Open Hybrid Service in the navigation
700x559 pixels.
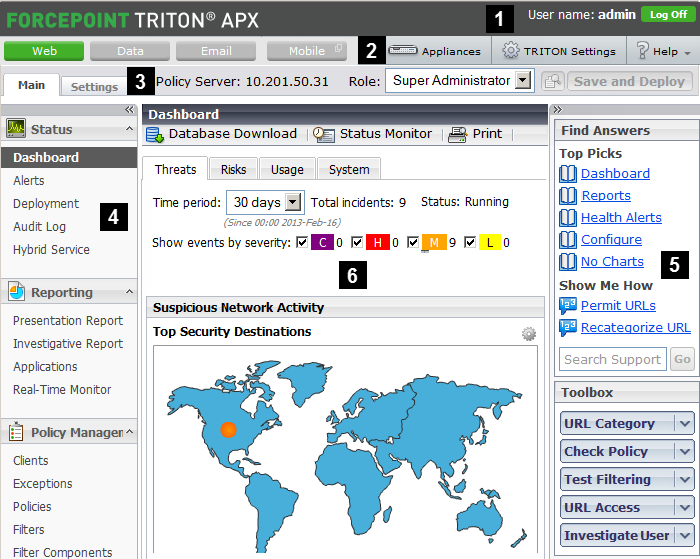coord(51,250)
